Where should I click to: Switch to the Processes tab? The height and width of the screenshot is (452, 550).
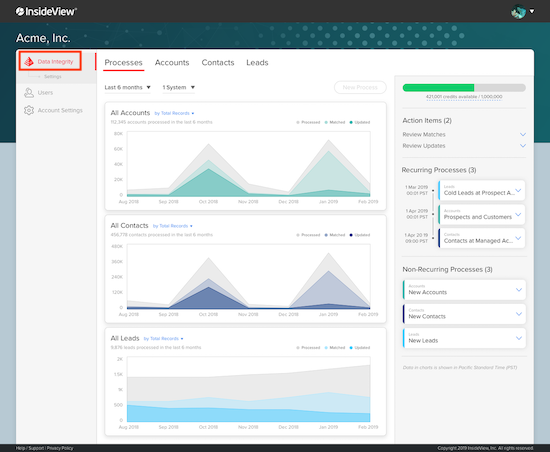coord(123,62)
